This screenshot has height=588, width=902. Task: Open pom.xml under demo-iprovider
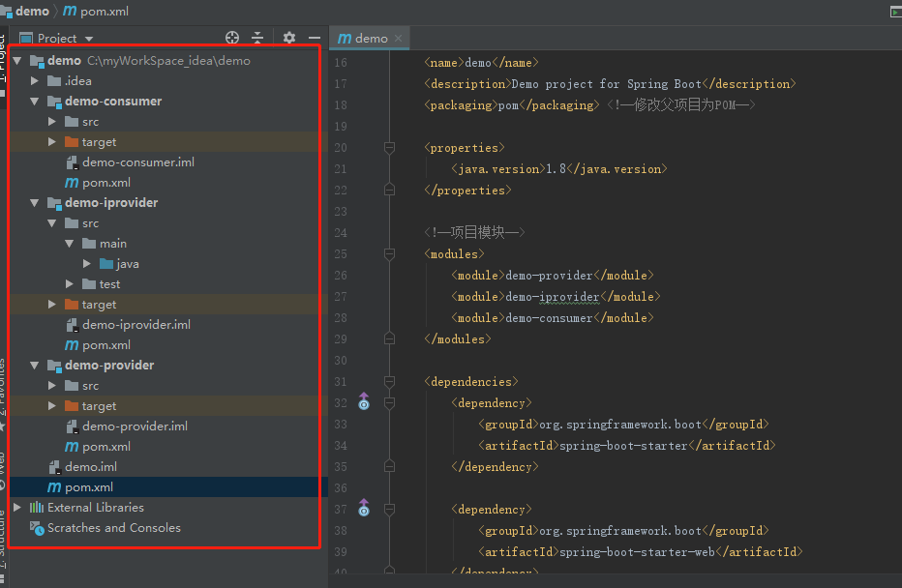[x=106, y=345]
